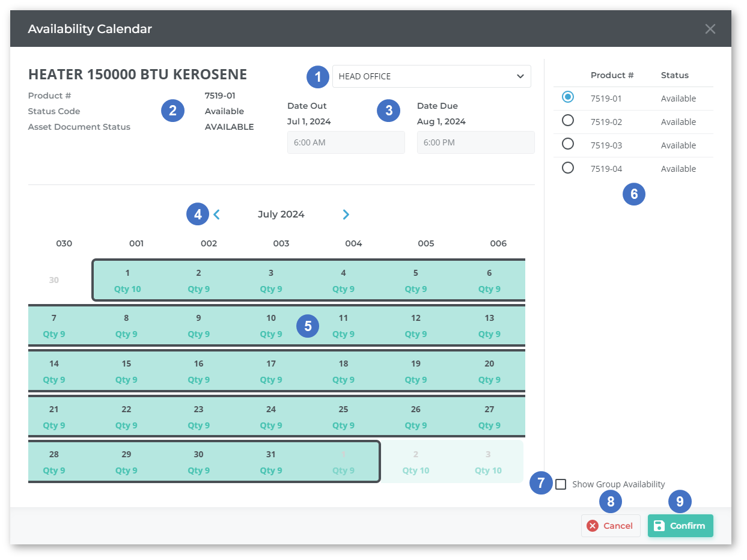Image resolution: width=747 pixels, height=560 pixels.
Task: Select July 1 with Qty 10
Action: tap(127, 281)
